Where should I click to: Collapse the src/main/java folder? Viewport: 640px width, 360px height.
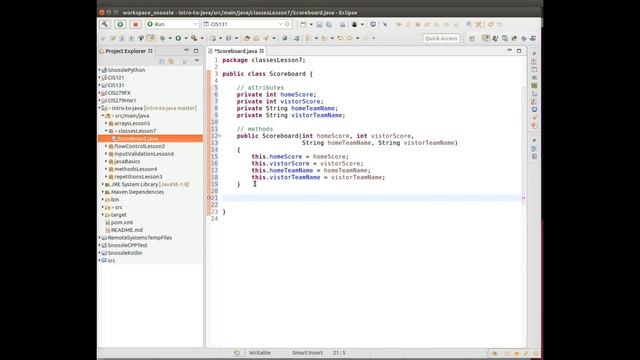tap(103, 116)
